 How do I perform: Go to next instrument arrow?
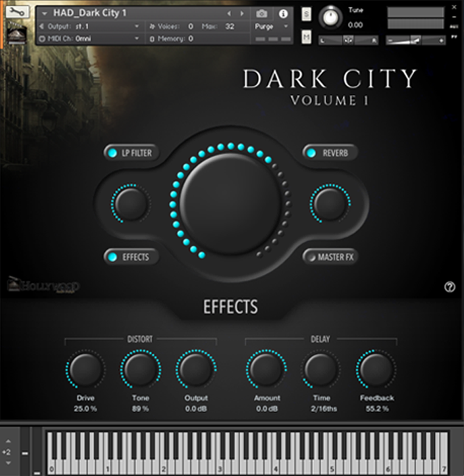(x=241, y=13)
